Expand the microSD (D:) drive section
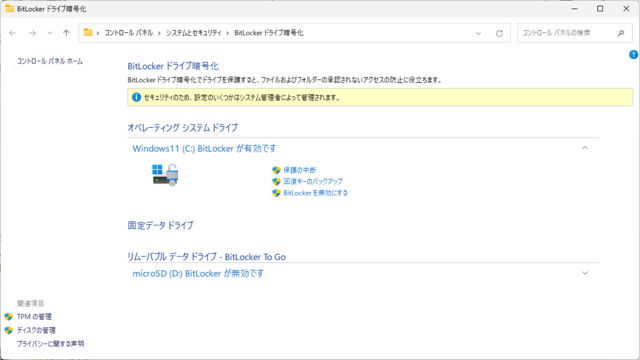This screenshot has height=360, width=640. pos(585,273)
